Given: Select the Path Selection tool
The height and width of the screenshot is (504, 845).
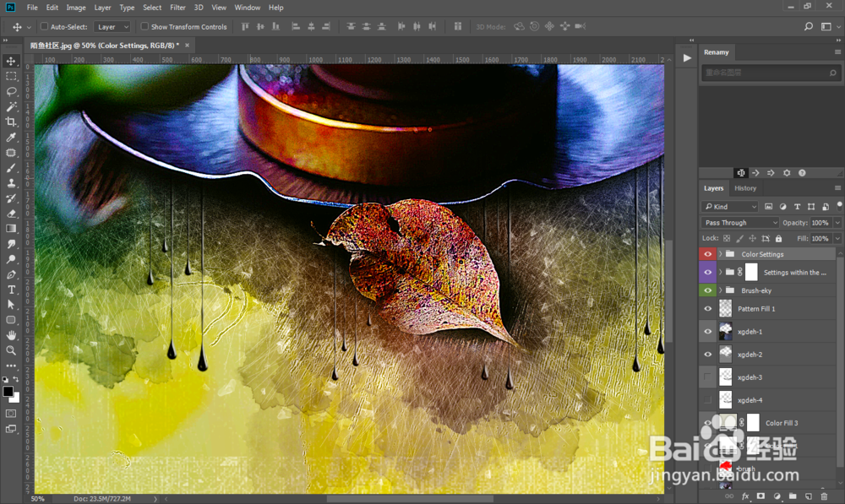Looking at the screenshot, I should [x=11, y=305].
